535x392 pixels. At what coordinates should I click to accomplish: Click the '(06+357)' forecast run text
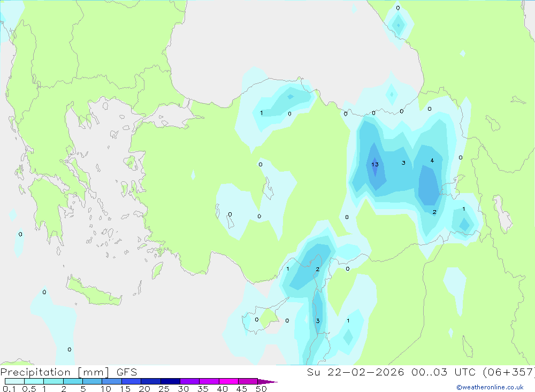point(509,372)
